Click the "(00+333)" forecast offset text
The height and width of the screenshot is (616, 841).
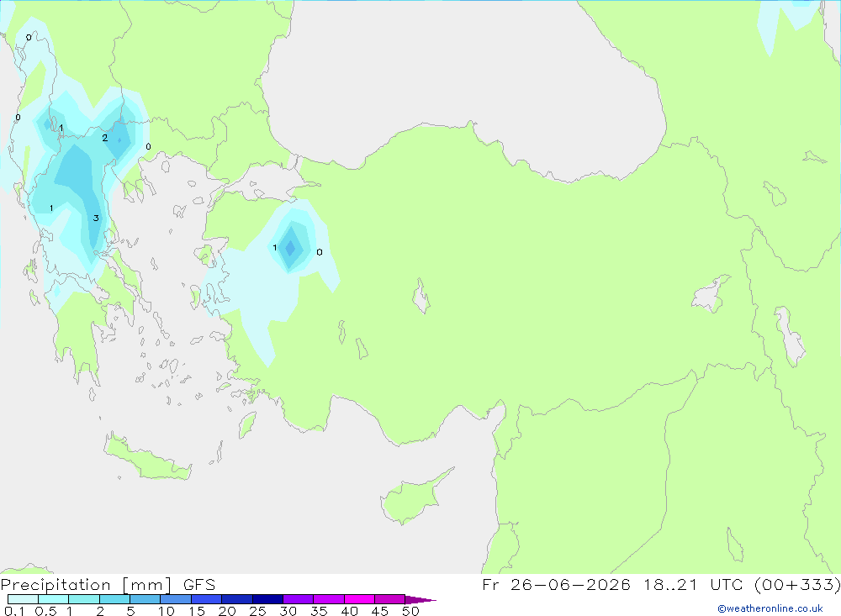(x=797, y=585)
